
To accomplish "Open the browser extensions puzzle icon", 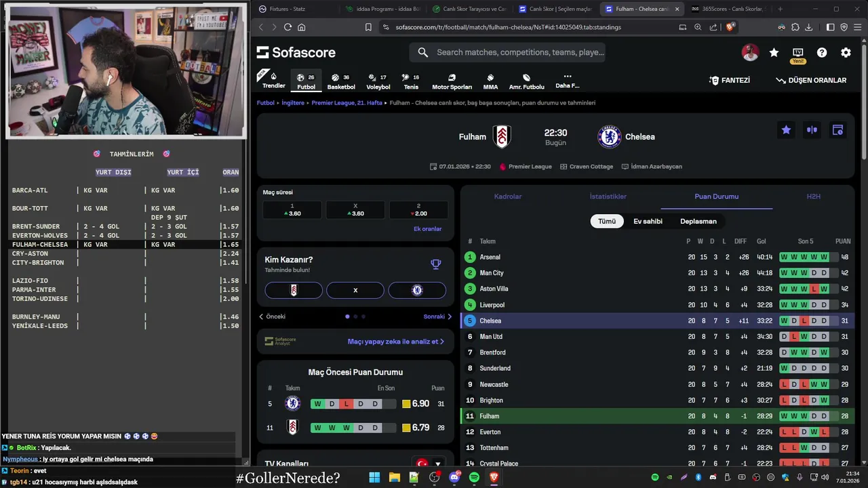I will (x=795, y=27).
